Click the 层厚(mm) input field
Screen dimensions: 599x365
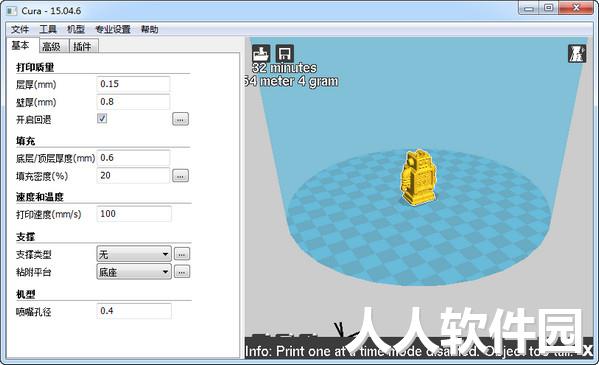133,84
